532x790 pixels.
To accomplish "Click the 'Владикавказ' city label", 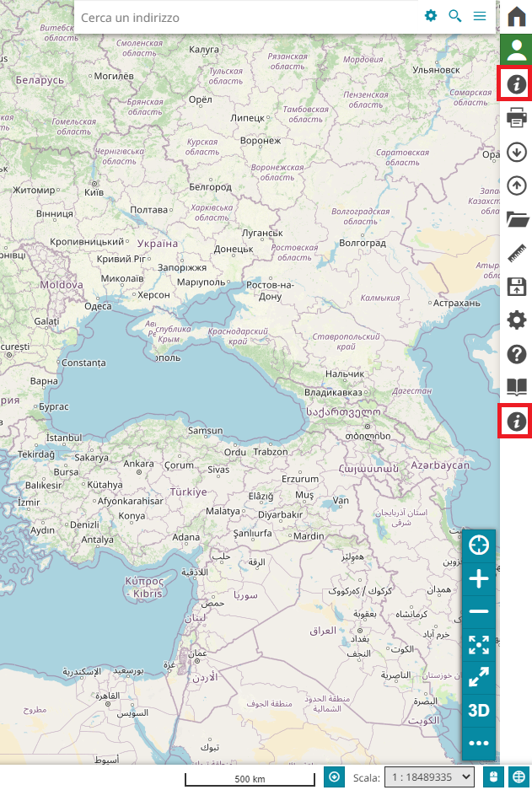I will click(333, 392).
